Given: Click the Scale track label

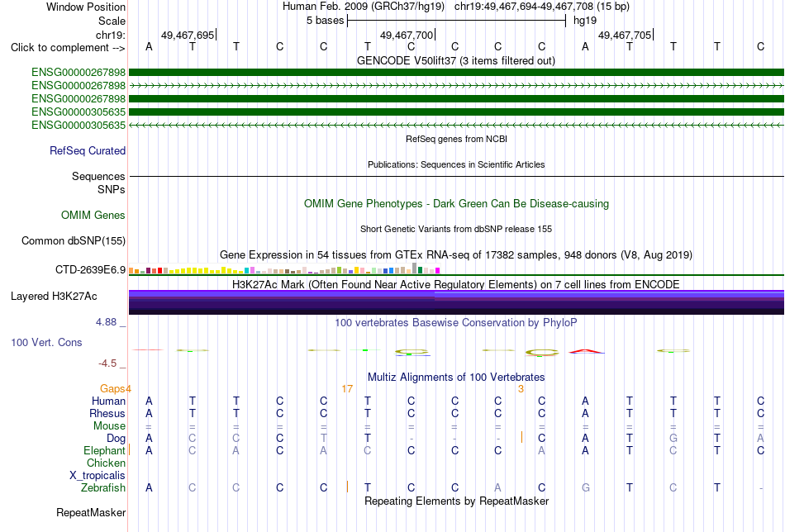Looking at the screenshot, I should 112,21.
